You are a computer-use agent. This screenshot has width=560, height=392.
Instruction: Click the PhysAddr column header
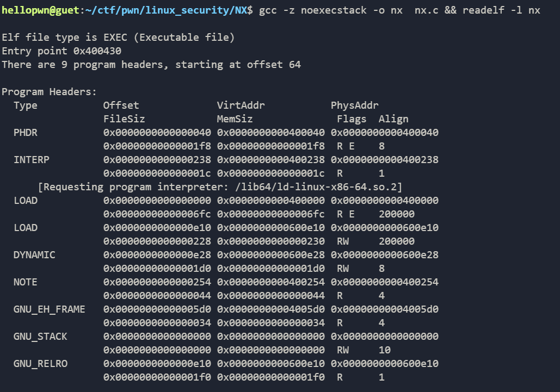point(354,105)
